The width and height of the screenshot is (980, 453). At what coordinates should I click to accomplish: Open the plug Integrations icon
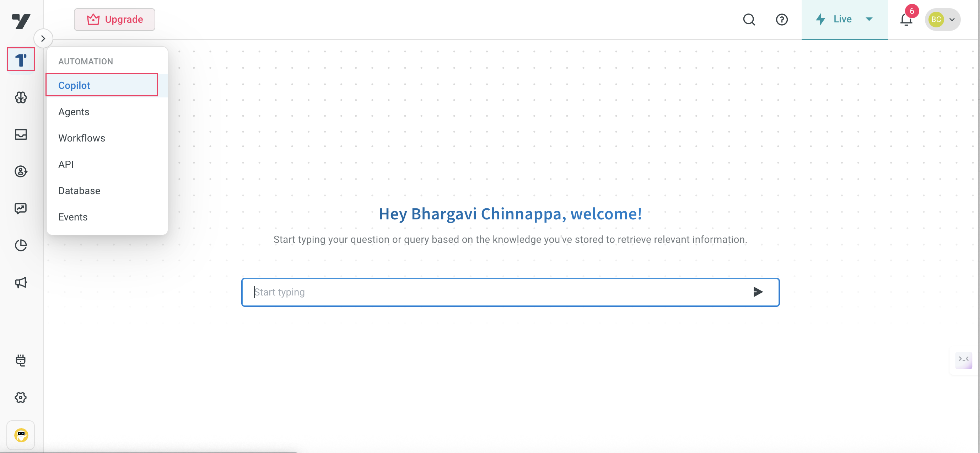[x=21, y=360]
